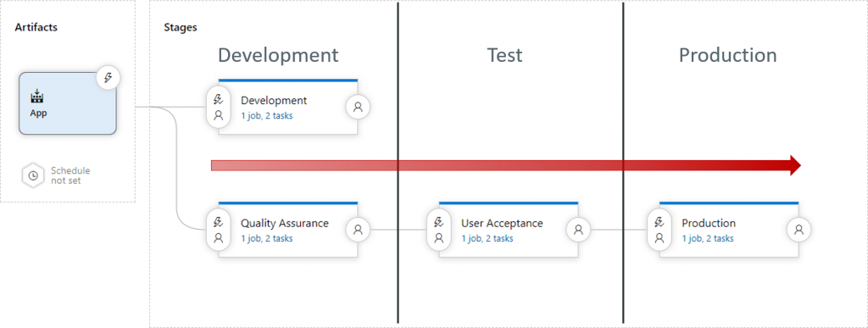View Production stage '1 job, 2 tasks' link
This screenshot has width=868, height=328.
click(708, 239)
